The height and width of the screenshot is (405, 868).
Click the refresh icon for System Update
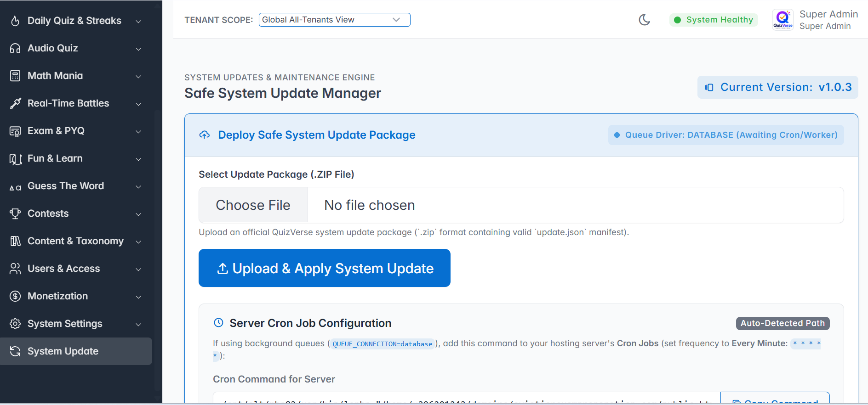[15, 351]
